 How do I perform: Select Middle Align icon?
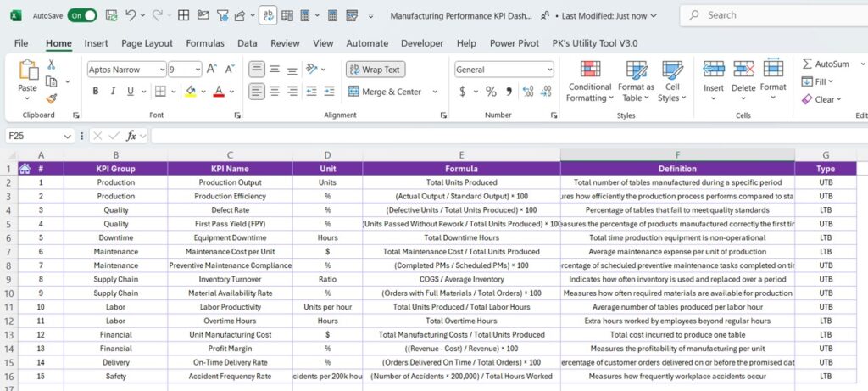(275, 70)
